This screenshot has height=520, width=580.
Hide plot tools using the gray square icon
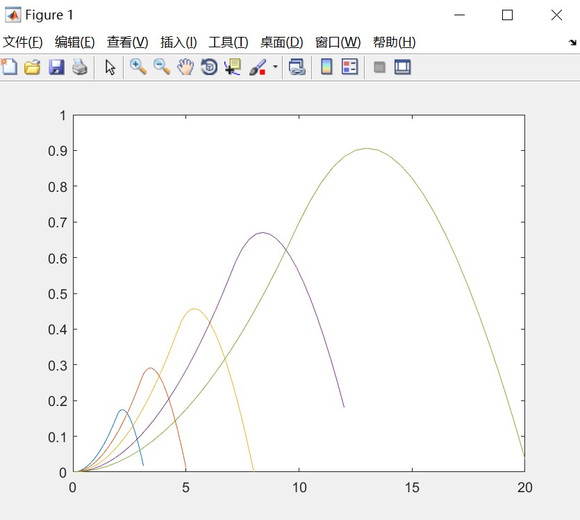[380, 67]
